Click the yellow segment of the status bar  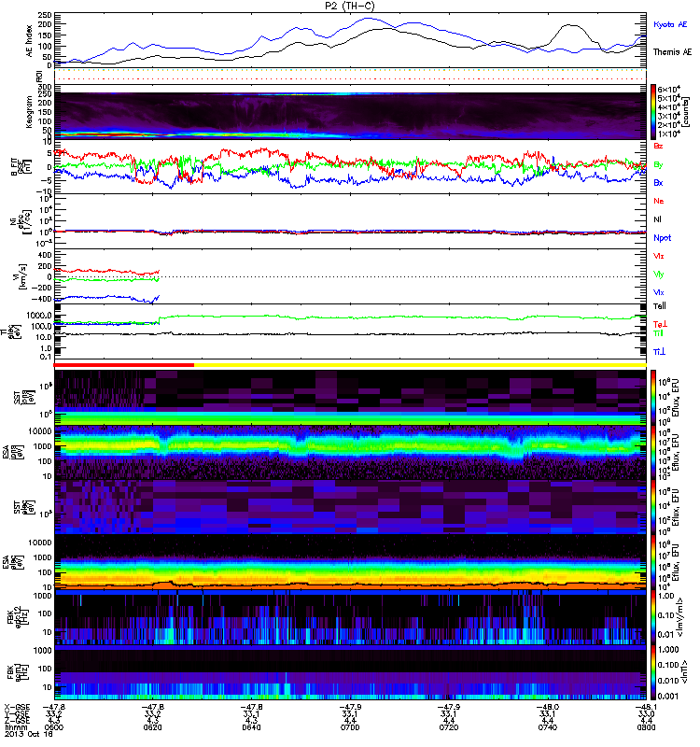pyautogui.click(x=421, y=365)
